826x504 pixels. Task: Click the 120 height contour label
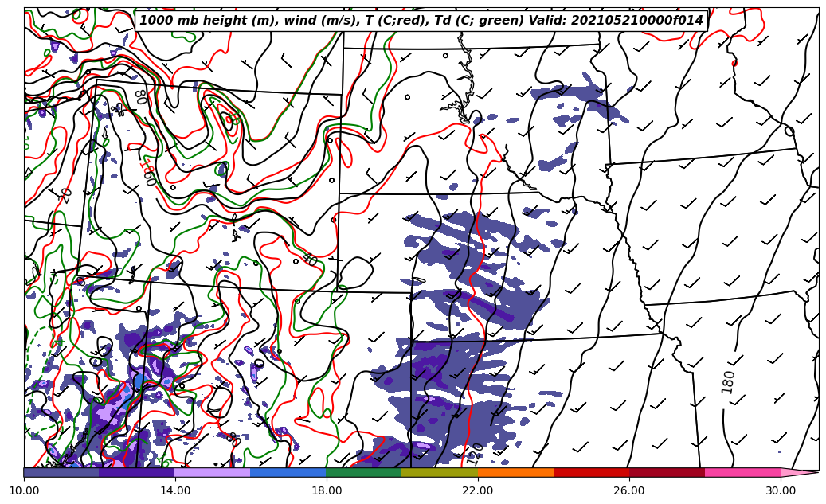tap(474, 454)
